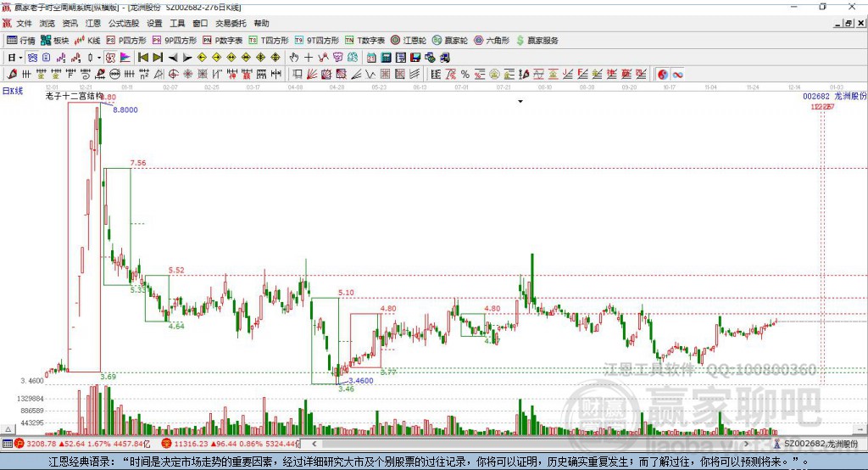The width and height of the screenshot is (868, 470).
Task: Expand the candlestick style dropdown arrow
Action: (99, 58)
